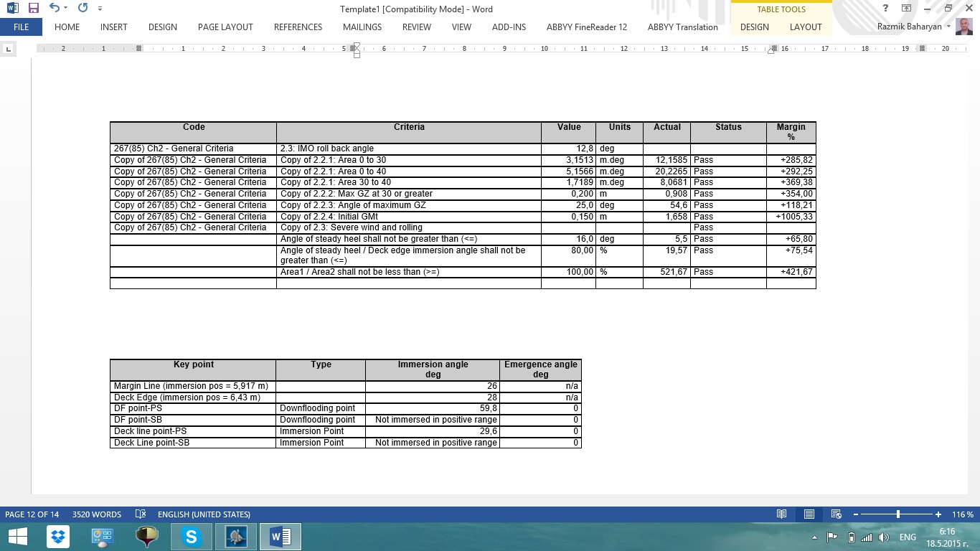Click the Save icon in the quick access toolbar
This screenshot has width=980, height=551.
[x=34, y=9]
